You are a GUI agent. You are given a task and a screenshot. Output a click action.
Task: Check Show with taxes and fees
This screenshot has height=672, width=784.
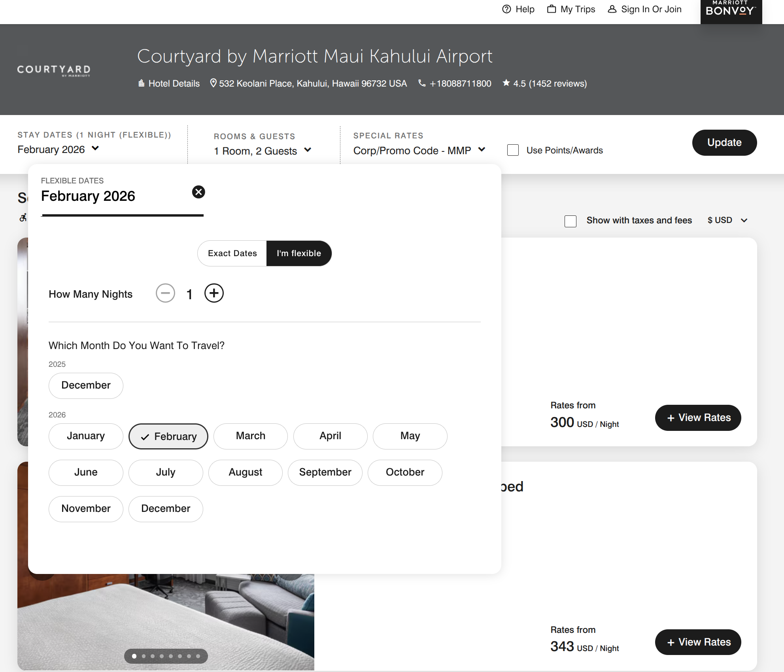570,221
